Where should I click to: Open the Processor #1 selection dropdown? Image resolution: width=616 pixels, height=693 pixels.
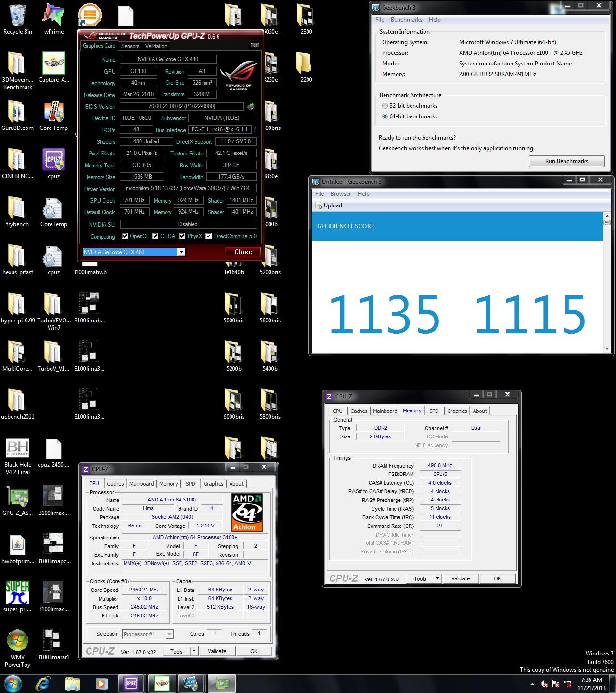tap(169, 634)
